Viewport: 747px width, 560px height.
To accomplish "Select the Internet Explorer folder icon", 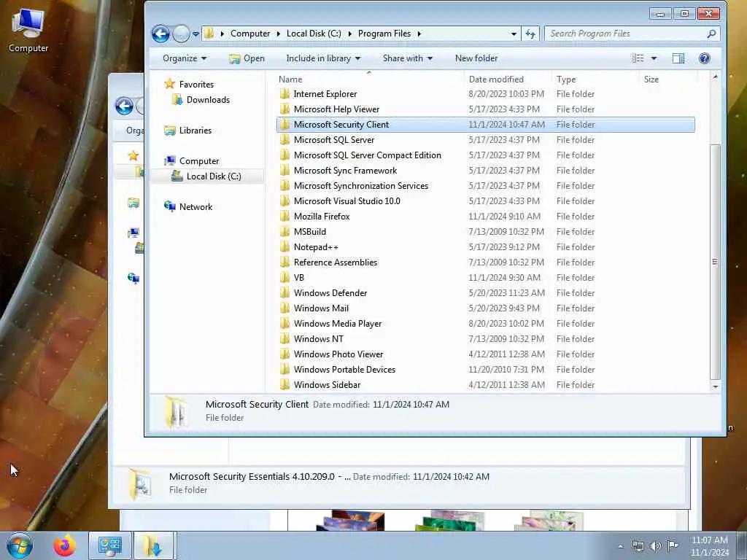I will tap(285, 94).
